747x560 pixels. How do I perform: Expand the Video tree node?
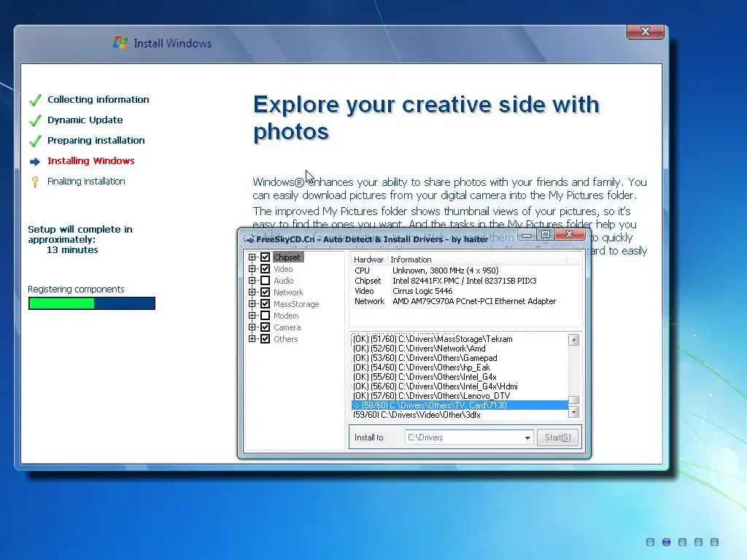tap(252, 269)
